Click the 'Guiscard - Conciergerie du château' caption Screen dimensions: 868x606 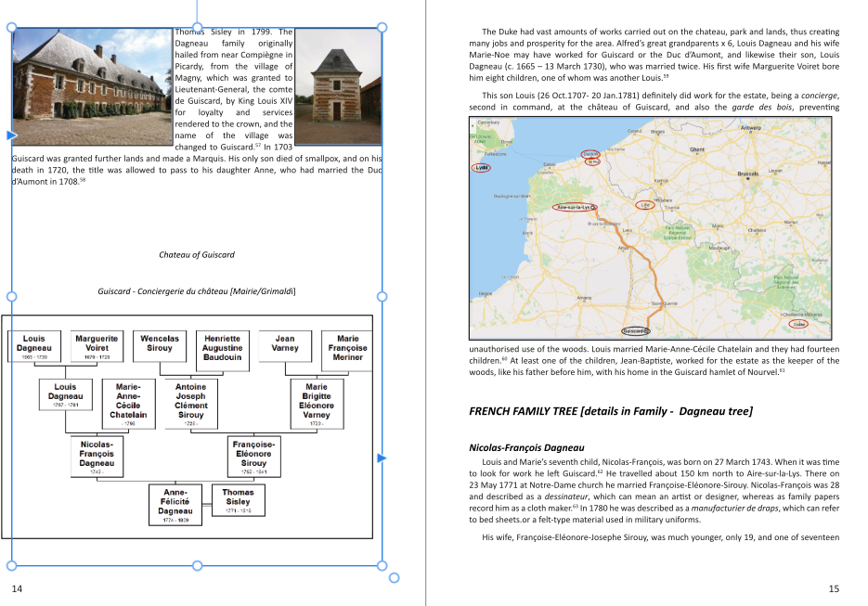(x=197, y=291)
